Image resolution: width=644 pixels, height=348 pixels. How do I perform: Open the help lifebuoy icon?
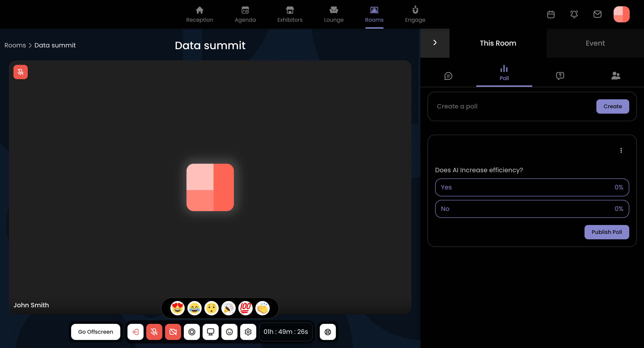tap(328, 332)
